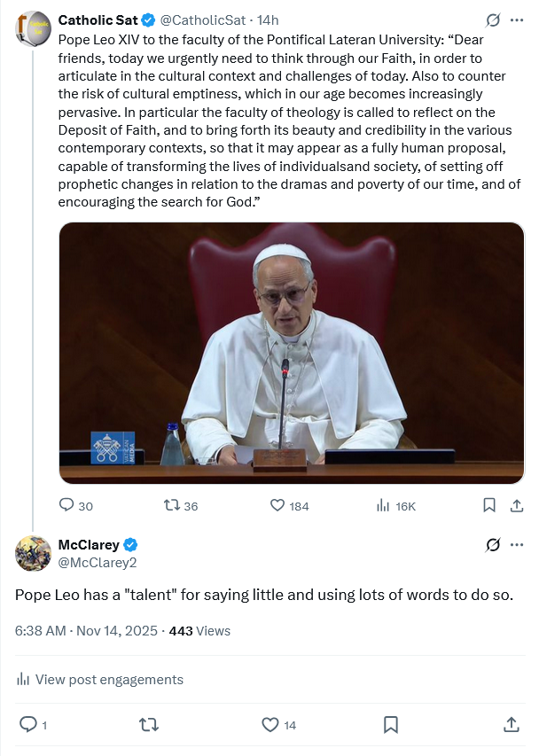Like the Catholic Sat post

(x=277, y=505)
